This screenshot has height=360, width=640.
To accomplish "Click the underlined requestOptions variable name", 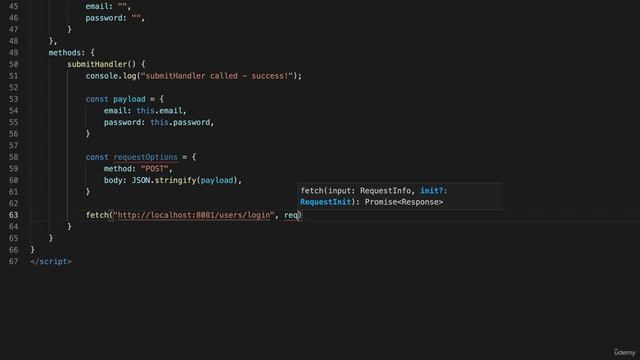I will (145, 157).
